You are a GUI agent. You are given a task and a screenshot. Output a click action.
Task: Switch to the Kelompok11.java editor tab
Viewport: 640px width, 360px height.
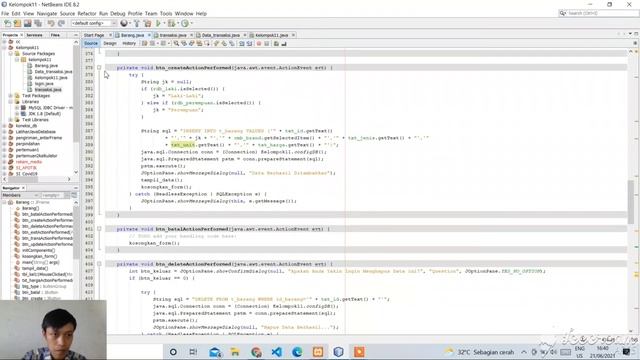(271, 35)
